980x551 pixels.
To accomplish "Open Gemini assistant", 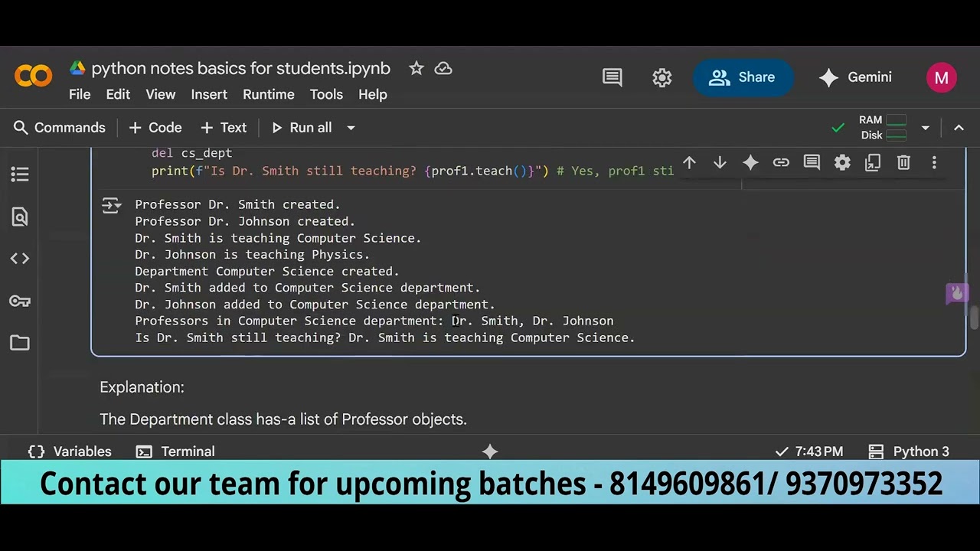I will (855, 77).
